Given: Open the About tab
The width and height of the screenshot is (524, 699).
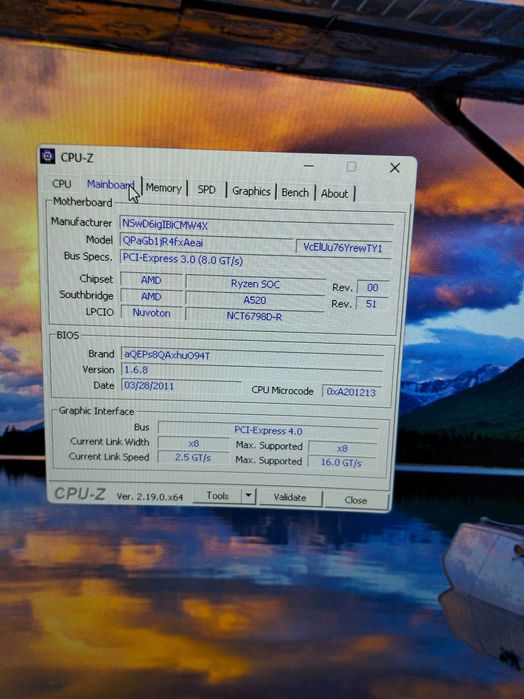Looking at the screenshot, I should click(x=334, y=194).
